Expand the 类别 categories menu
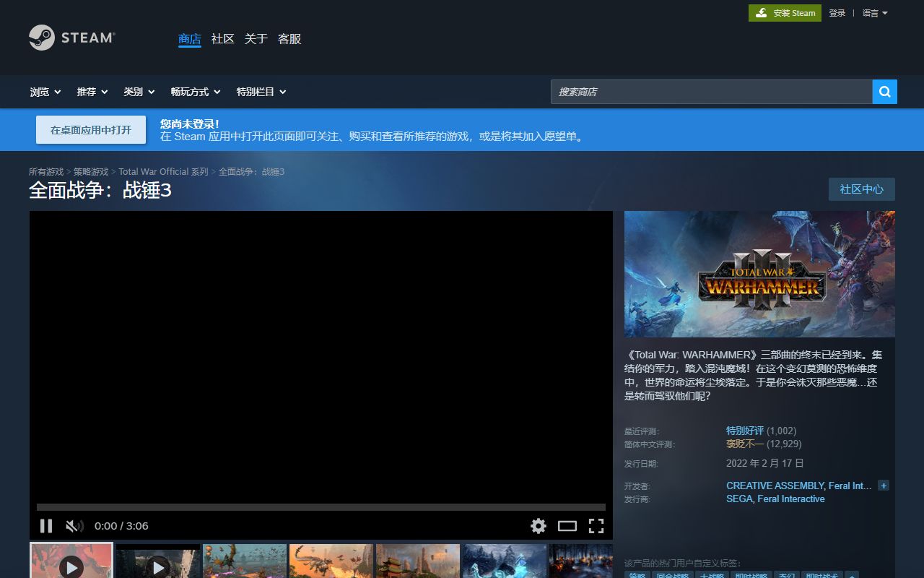 (139, 92)
